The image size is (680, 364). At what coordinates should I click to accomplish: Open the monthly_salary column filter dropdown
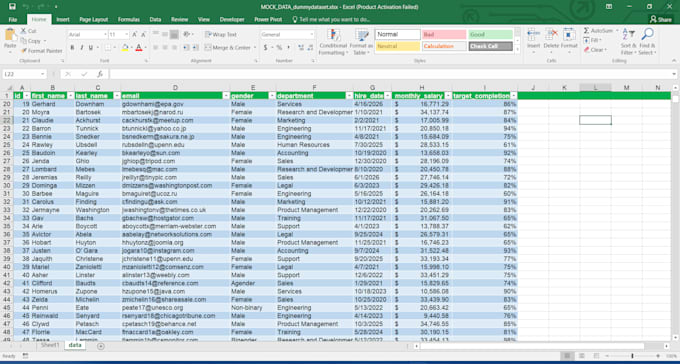(447, 95)
